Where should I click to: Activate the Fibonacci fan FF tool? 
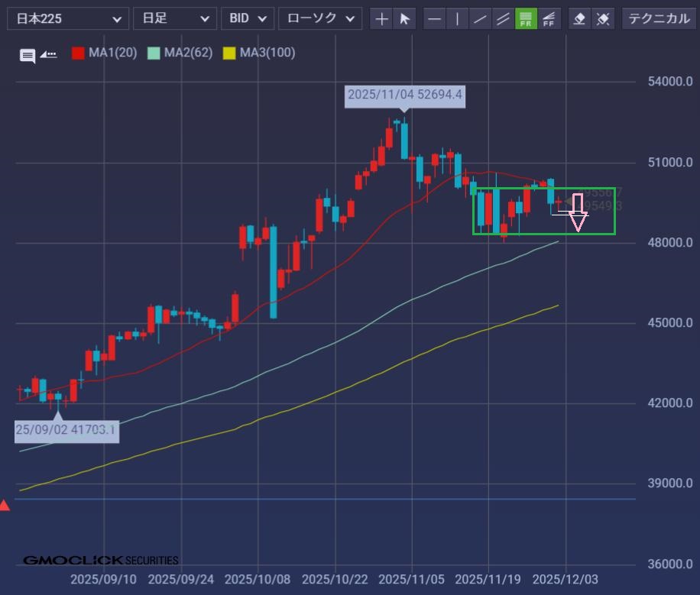point(549,18)
